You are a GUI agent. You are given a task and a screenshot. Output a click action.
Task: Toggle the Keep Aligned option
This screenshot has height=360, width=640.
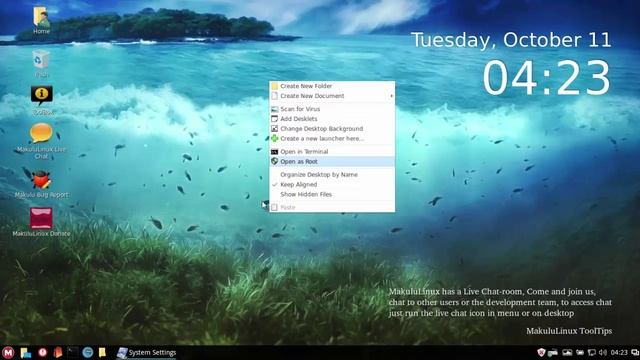332,184
